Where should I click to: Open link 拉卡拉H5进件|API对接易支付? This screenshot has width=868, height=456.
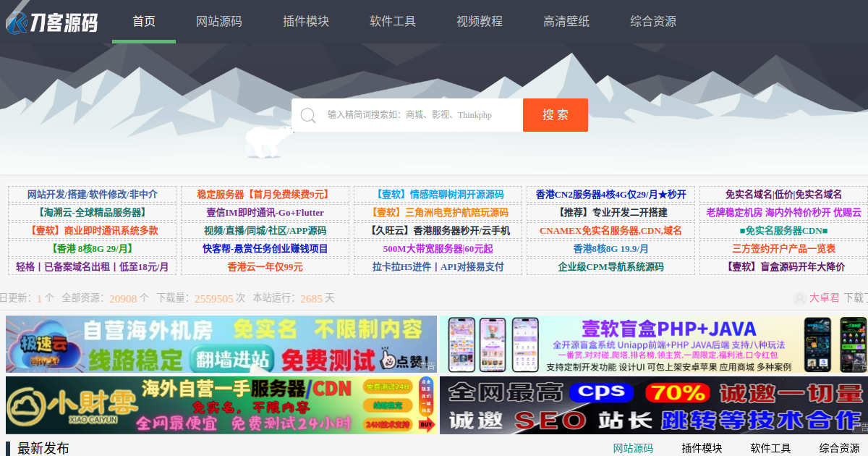point(438,267)
